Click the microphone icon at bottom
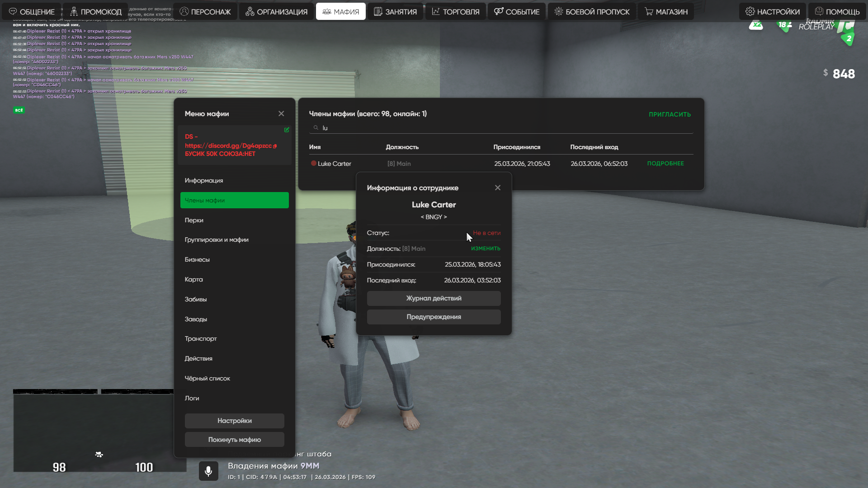 pyautogui.click(x=208, y=471)
